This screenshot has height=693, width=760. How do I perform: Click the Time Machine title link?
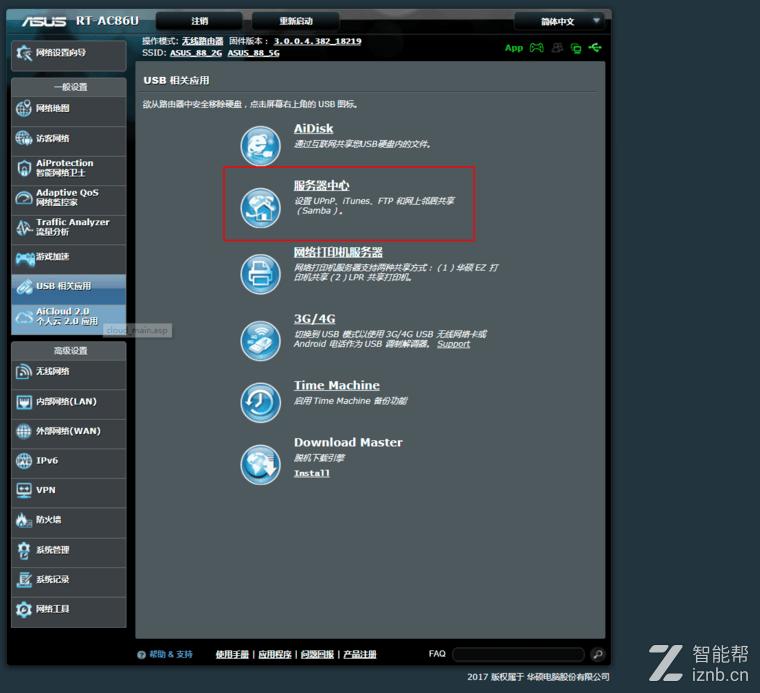[336, 386]
